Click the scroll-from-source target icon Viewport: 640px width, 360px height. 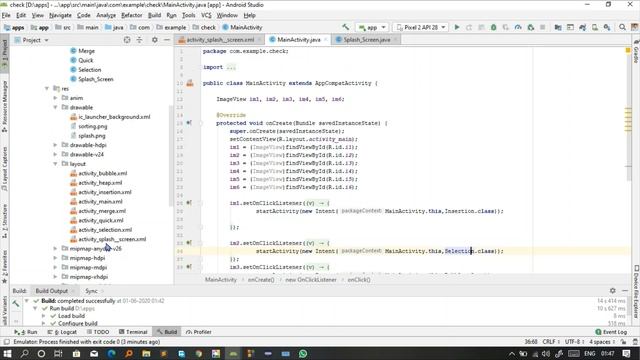tap(127, 40)
